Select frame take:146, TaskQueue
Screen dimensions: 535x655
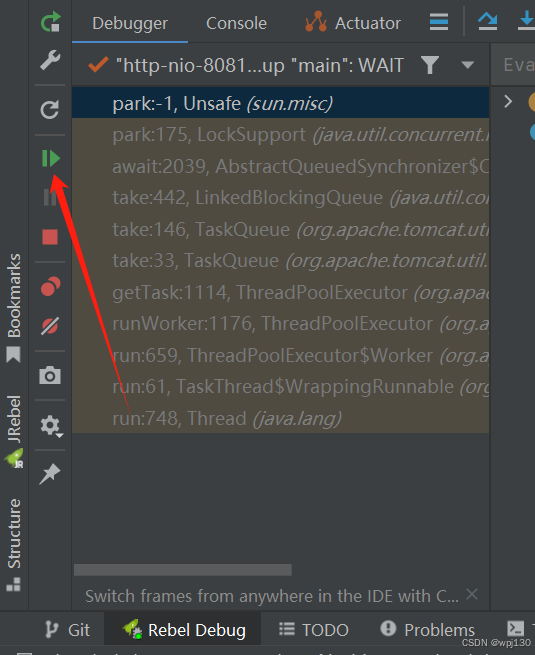(x=280, y=229)
